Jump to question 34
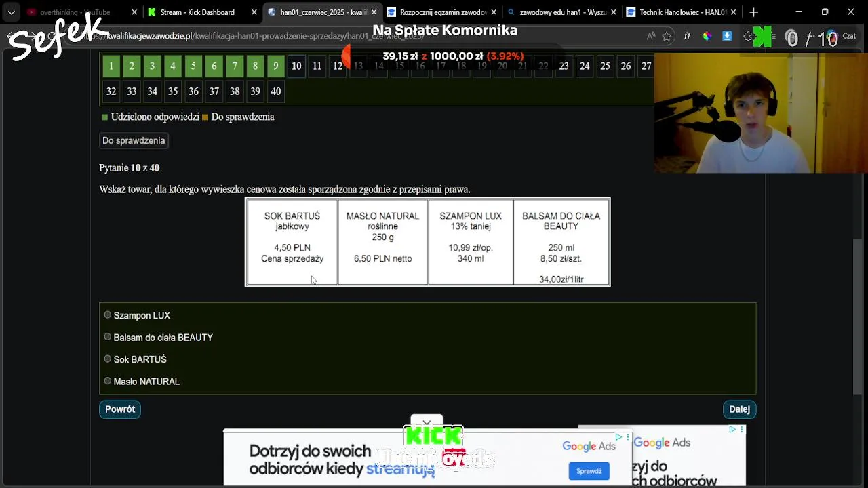This screenshot has width=868, height=488. pyautogui.click(x=152, y=91)
